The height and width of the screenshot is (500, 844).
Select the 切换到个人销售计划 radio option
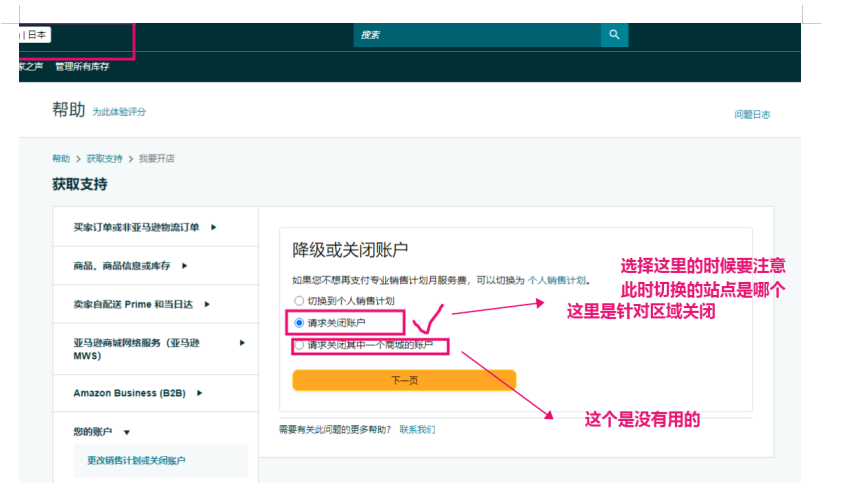point(298,300)
